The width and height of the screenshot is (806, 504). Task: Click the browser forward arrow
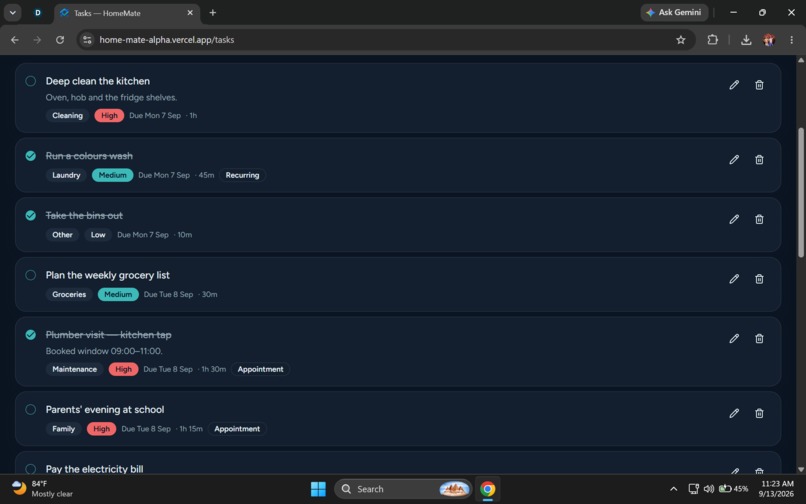[x=37, y=40]
